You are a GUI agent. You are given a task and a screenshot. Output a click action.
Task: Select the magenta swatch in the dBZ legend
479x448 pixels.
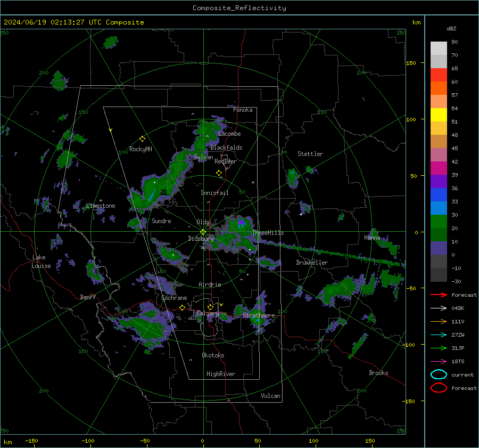pos(439,168)
